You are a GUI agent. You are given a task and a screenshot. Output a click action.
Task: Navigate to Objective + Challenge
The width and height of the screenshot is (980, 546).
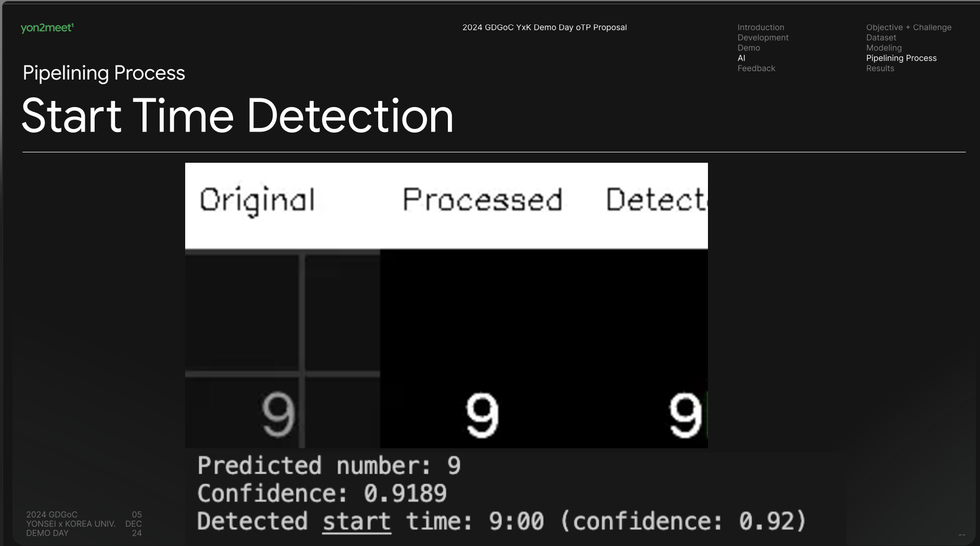(908, 28)
